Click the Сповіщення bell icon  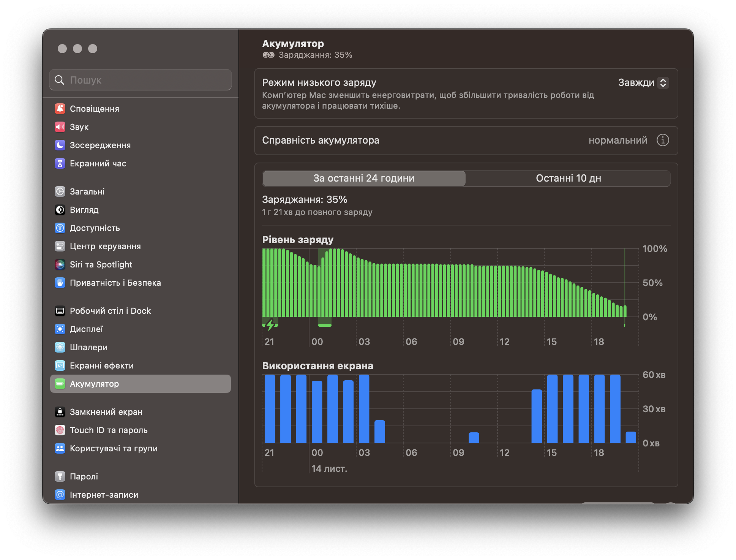point(60,109)
